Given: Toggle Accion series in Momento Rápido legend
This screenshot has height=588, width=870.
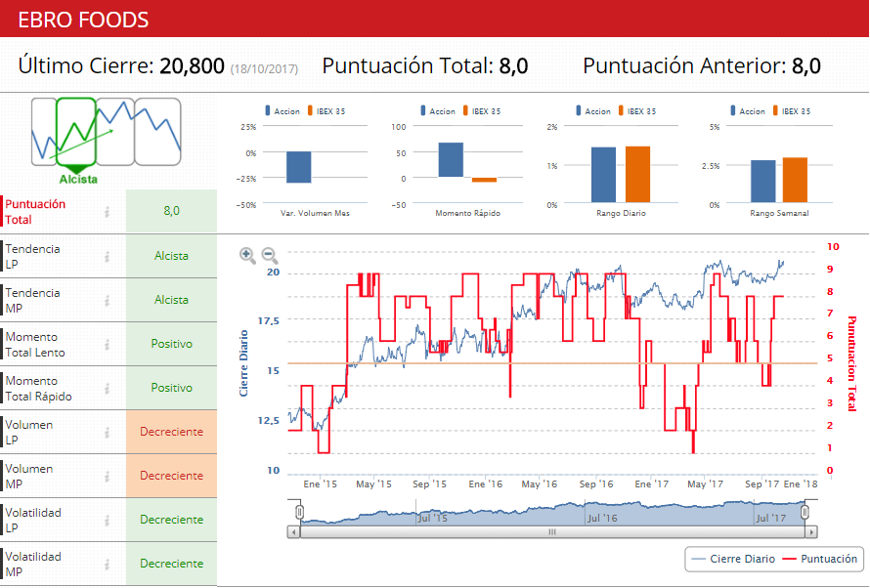Looking at the screenshot, I should coord(438,110).
